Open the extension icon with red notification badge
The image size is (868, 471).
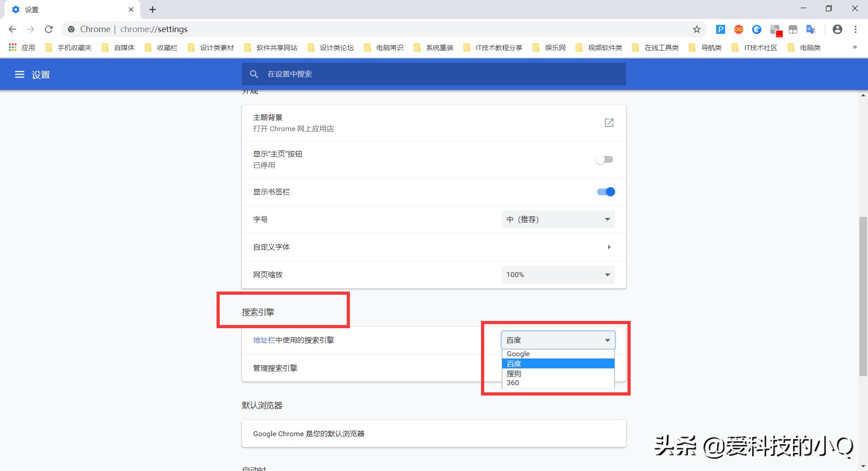click(775, 29)
